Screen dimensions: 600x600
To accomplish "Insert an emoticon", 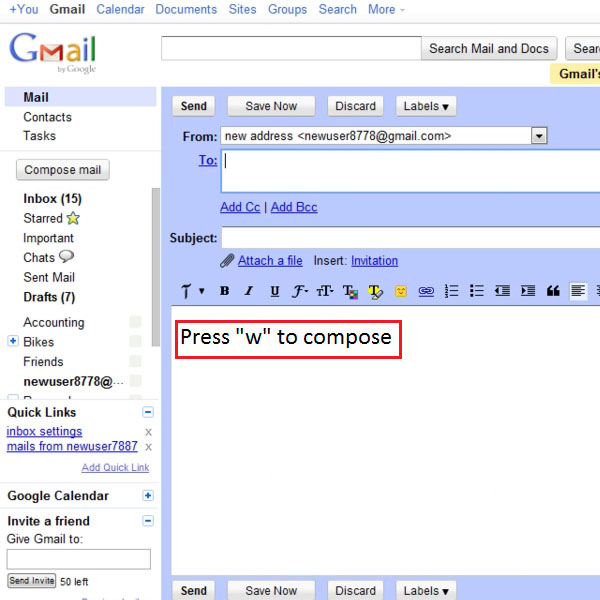I will point(401,292).
